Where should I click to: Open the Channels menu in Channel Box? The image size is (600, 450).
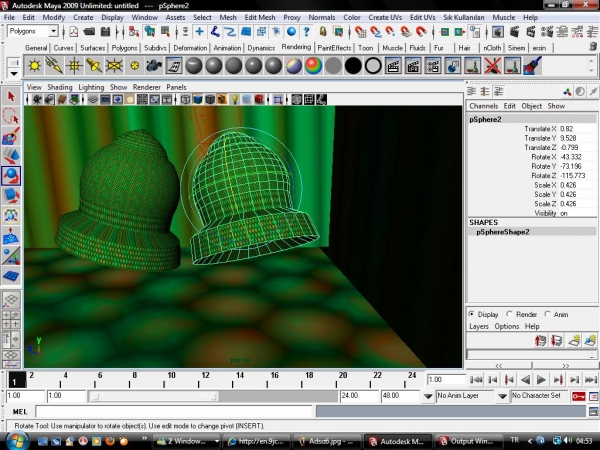(x=484, y=106)
